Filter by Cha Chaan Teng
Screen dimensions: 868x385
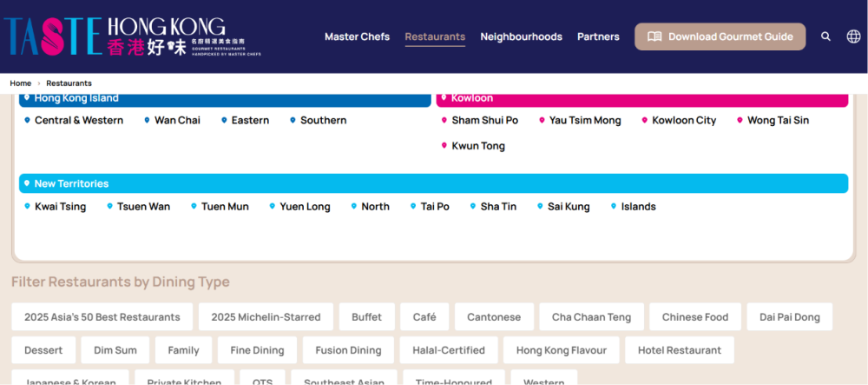tap(592, 317)
